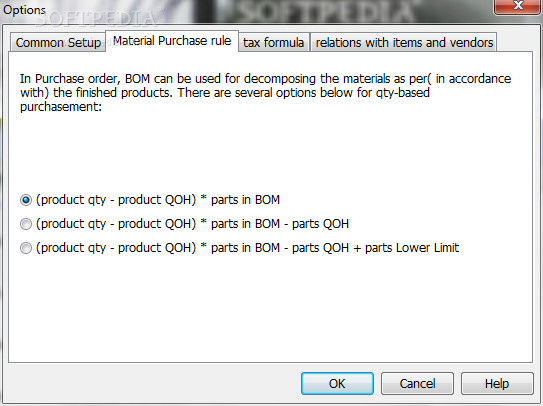
Task: Close the Options dialog with the X button
Action: [518, 6]
